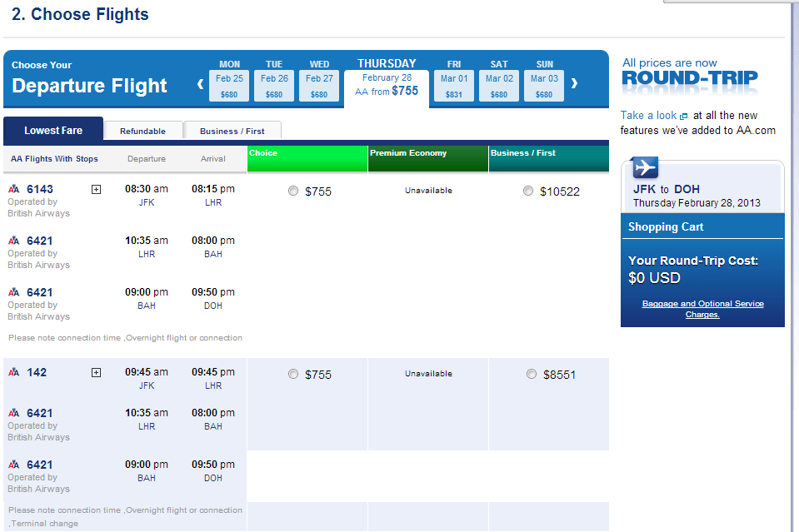Viewport: 799px width, 532px height.
Task: Click the right arrow for later dates
Action: click(574, 83)
